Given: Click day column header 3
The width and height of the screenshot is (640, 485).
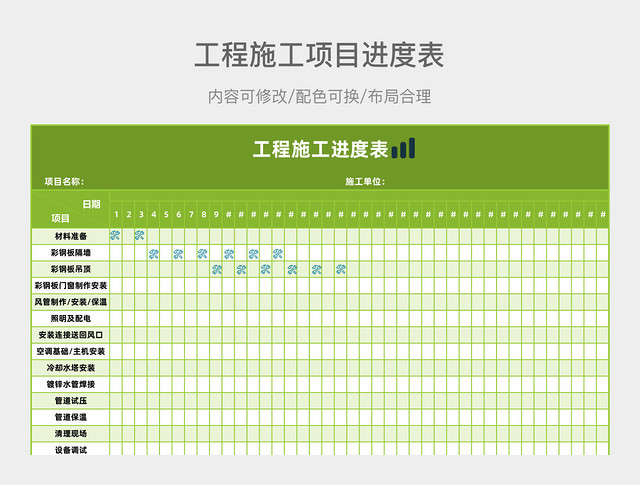Looking at the screenshot, I should coord(141,214).
